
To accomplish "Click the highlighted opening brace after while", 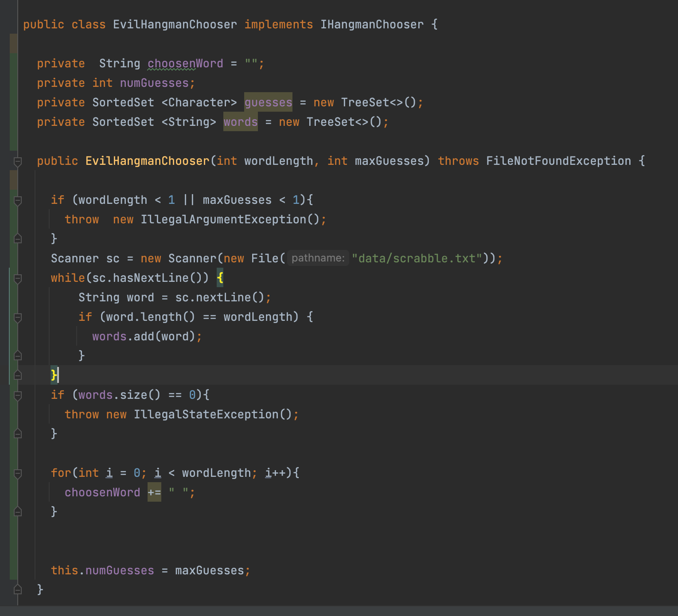I will point(220,278).
